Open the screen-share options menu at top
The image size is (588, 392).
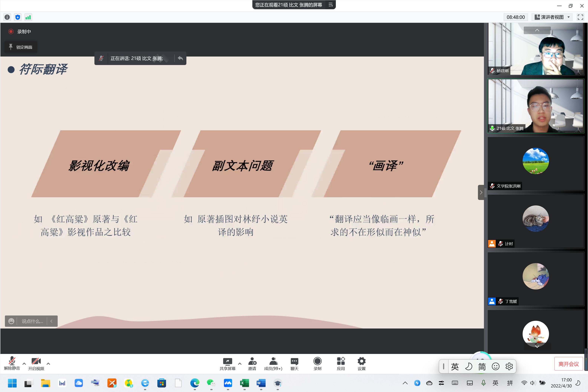point(331,5)
